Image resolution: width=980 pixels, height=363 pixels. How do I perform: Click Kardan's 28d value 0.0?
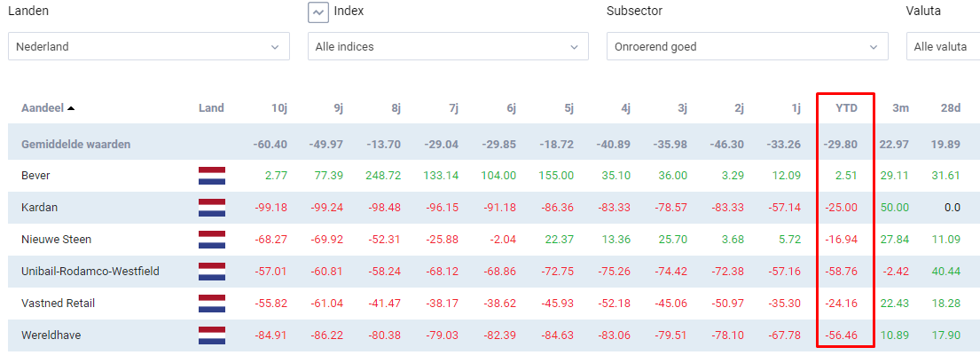pos(953,208)
